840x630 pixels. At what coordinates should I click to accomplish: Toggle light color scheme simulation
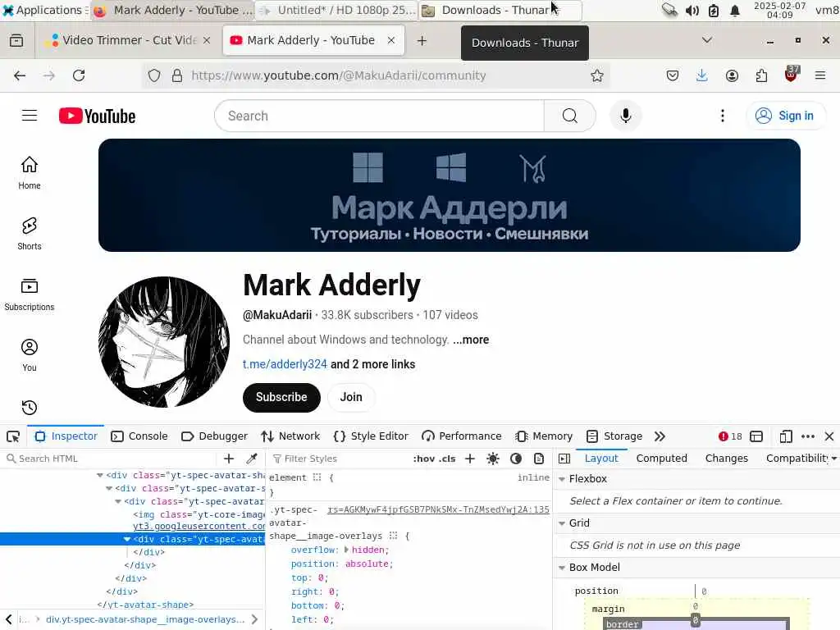[x=493, y=459]
